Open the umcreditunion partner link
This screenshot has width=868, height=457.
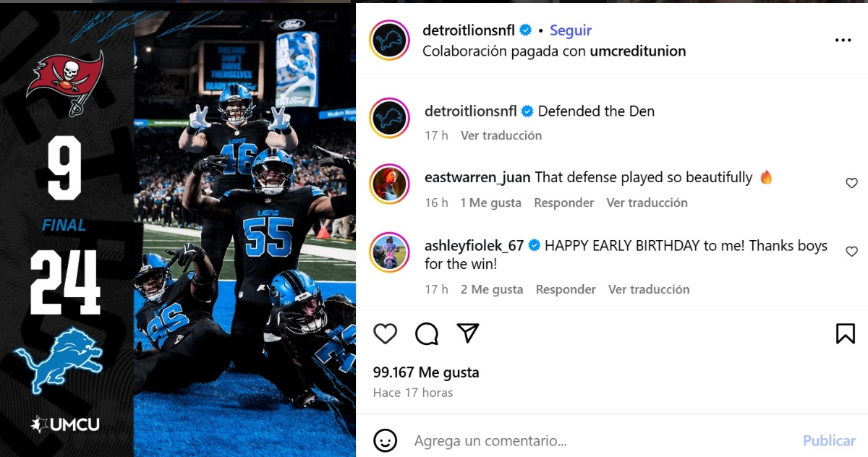[638, 51]
